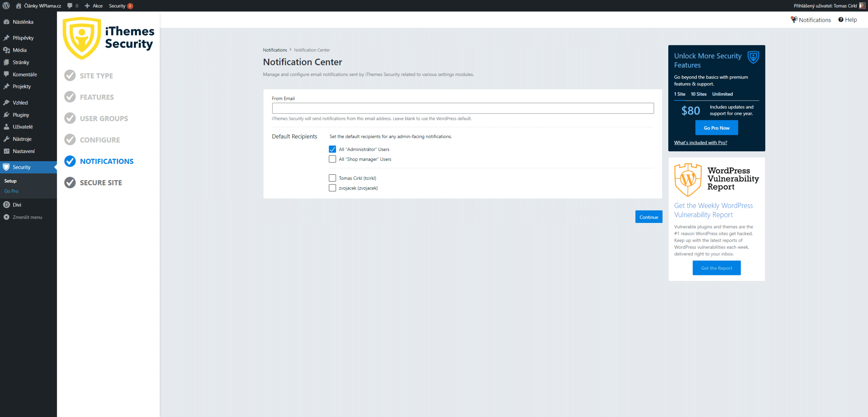The width and height of the screenshot is (868, 417).
Task: Select the 1 Site pricing tab
Action: [680, 94]
